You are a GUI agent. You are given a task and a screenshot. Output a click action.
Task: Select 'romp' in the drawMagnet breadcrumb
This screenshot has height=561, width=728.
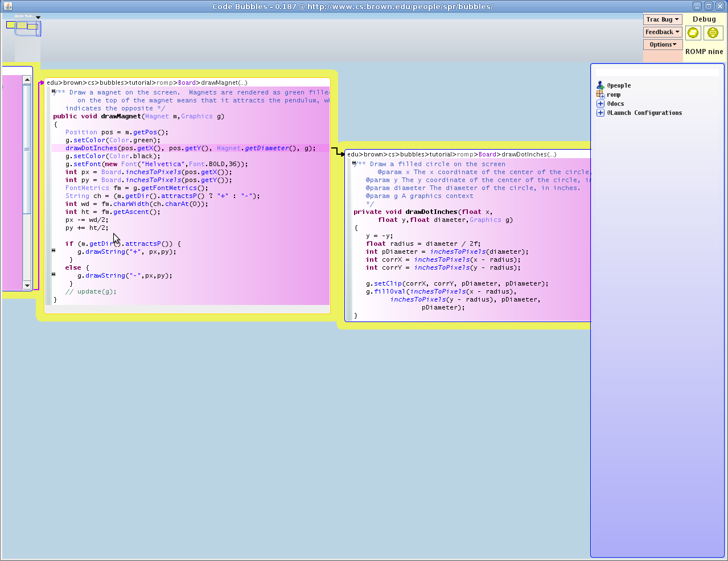[164, 82]
